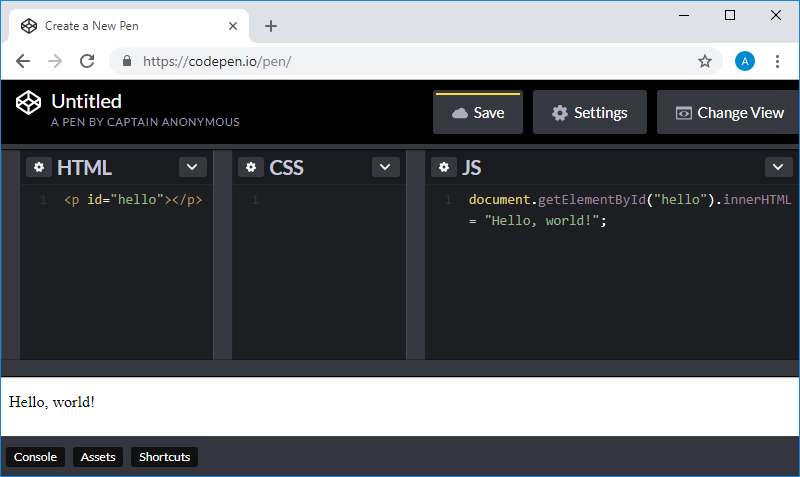800x477 pixels.
Task: Bookmark this page with the star
Action: [705, 61]
